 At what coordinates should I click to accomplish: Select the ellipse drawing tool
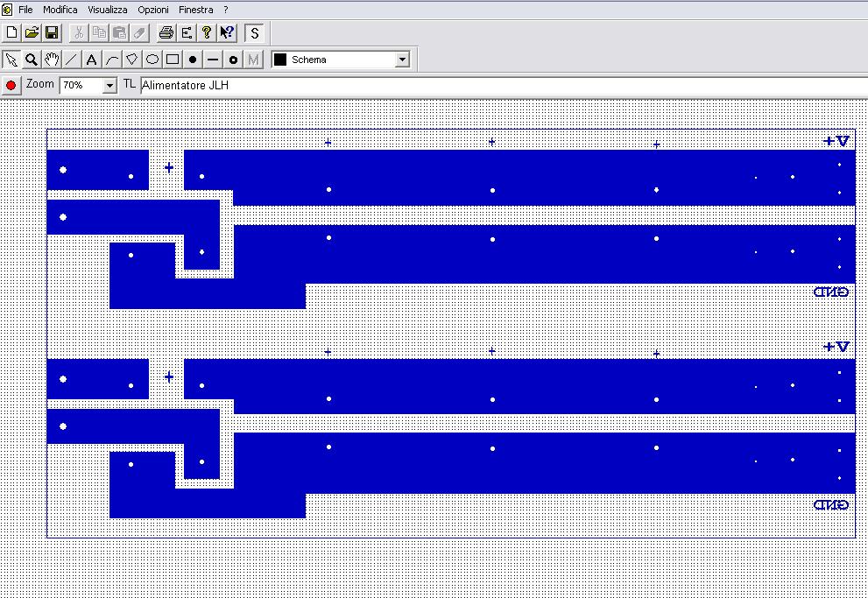pos(152,60)
